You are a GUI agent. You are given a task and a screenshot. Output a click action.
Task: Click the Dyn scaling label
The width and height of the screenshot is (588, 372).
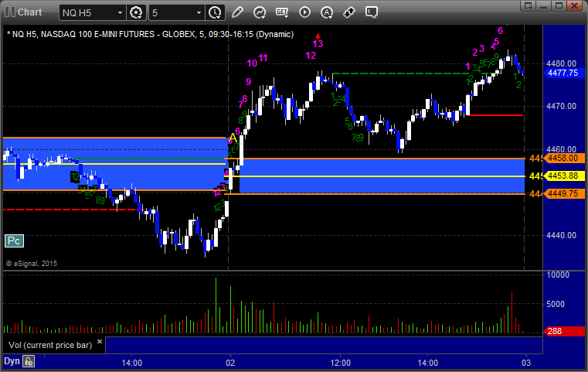[x=12, y=361]
